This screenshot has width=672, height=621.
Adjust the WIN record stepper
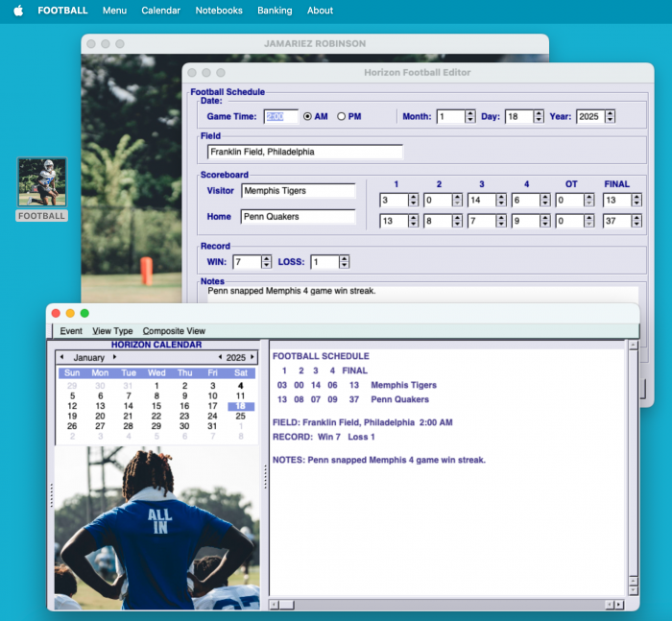click(266, 262)
